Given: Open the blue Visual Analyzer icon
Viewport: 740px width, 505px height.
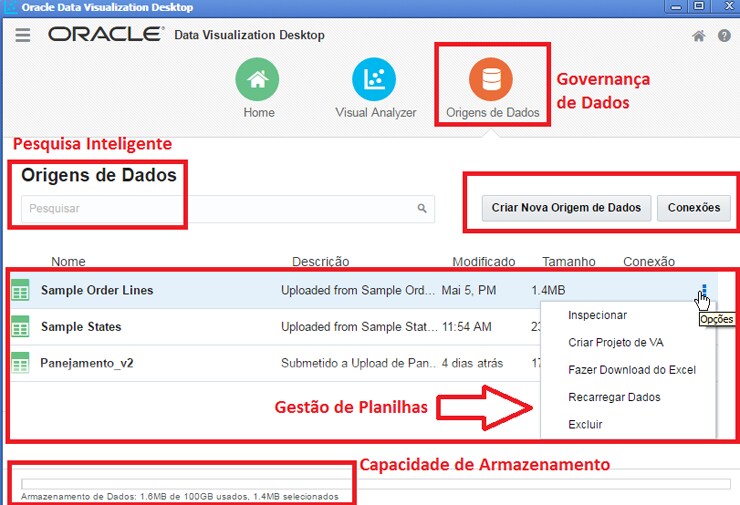Looking at the screenshot, I should point(374,79).
